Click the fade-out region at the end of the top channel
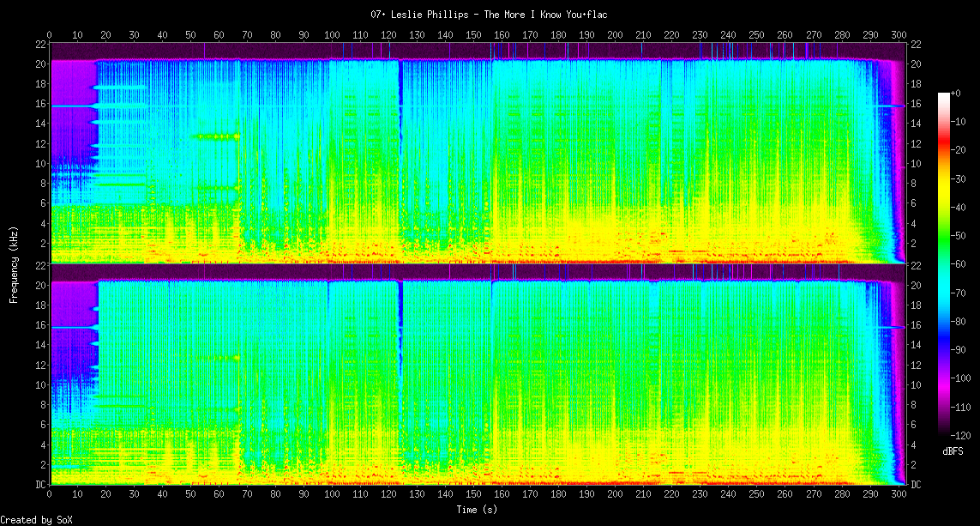 click(887, 154)
